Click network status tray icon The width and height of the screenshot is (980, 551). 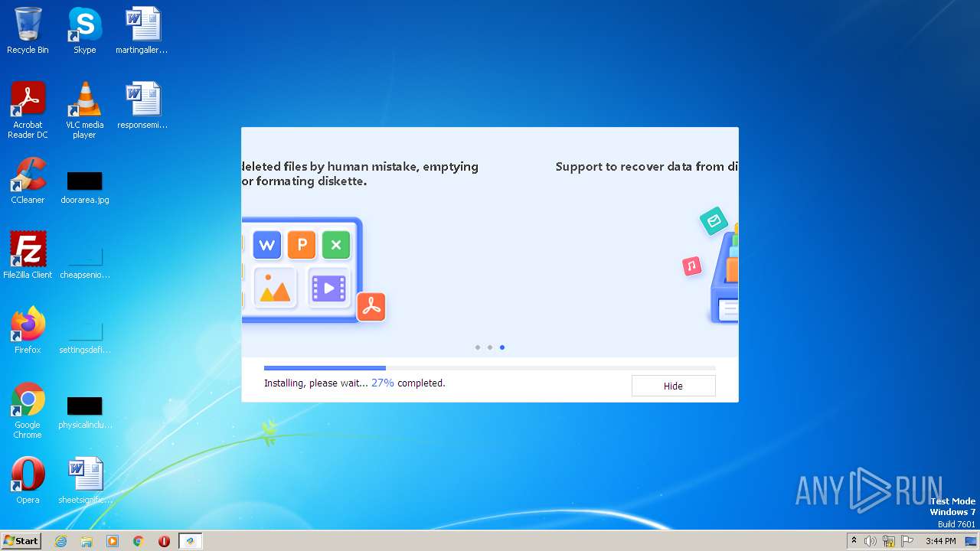pos(889,541)
